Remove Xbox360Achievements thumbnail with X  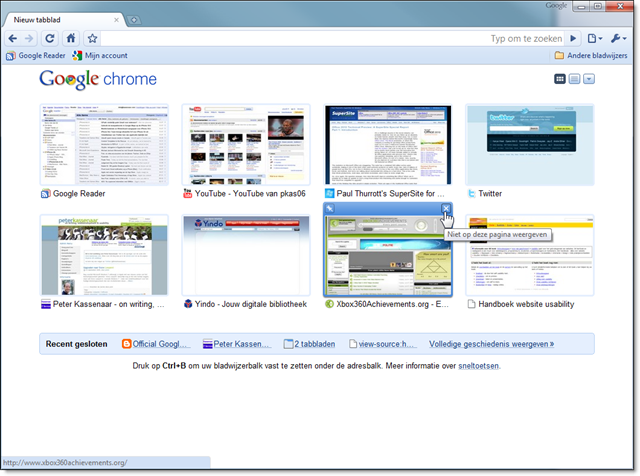tap(446, 209)
